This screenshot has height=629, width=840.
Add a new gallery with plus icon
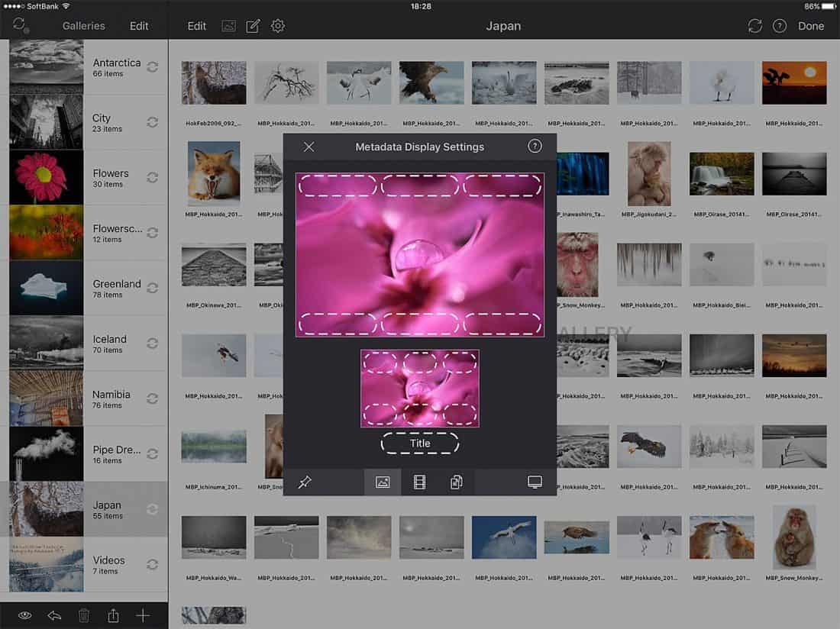click(x=143, y=615)
